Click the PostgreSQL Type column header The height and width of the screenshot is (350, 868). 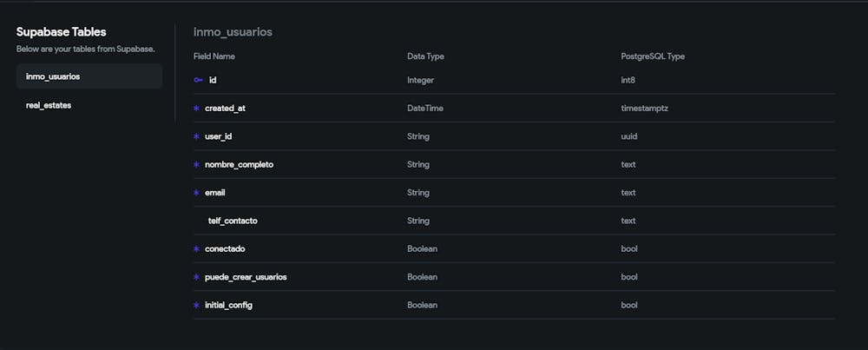pyautogui.click(x=653, y=56)
